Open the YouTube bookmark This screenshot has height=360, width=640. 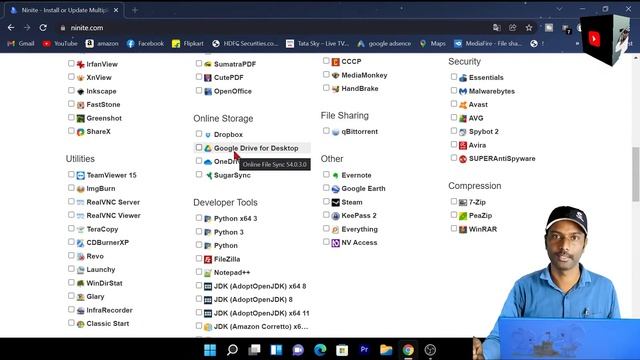60,43
